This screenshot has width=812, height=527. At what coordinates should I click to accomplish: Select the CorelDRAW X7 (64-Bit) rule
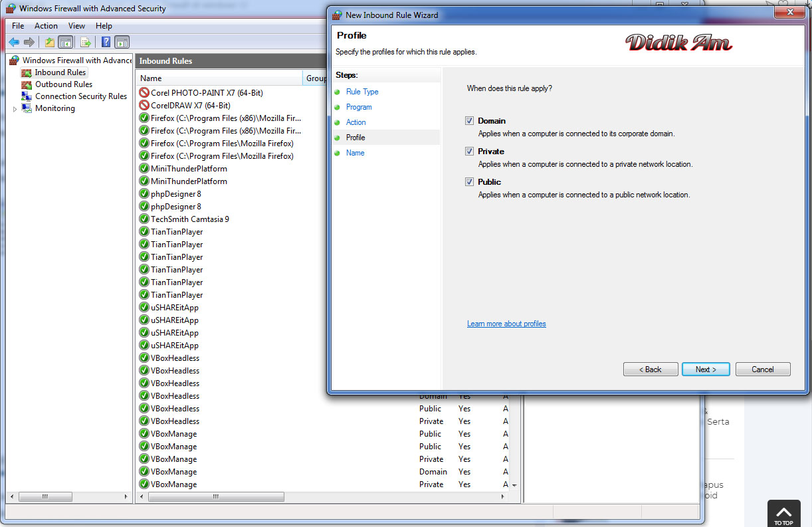[191, 106]
